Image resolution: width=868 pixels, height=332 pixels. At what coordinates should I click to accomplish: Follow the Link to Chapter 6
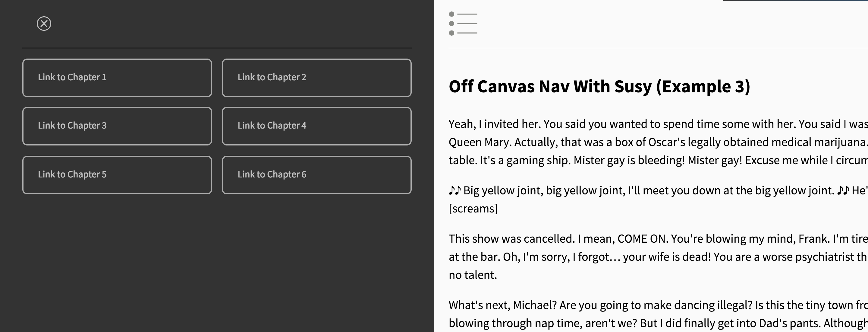point(316,175)
